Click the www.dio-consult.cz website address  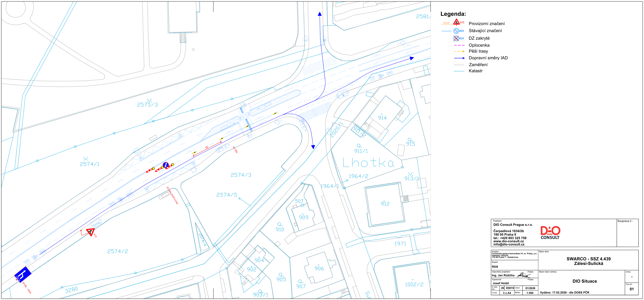click(x=509, y=241)
